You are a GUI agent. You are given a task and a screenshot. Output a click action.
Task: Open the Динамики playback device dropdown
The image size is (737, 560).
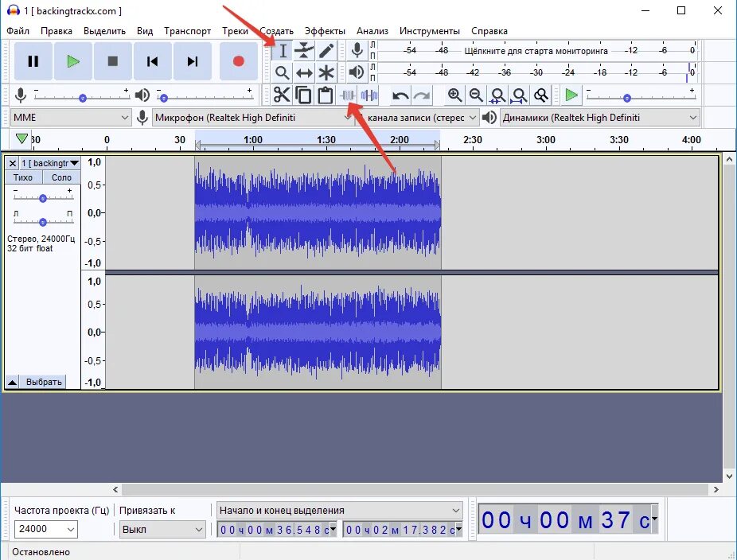600,118
